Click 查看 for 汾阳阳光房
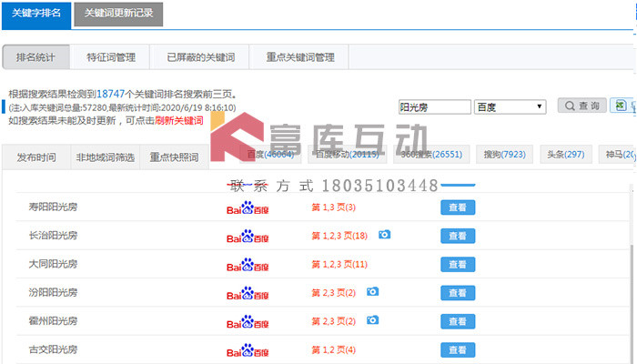 tap(458, 293)
